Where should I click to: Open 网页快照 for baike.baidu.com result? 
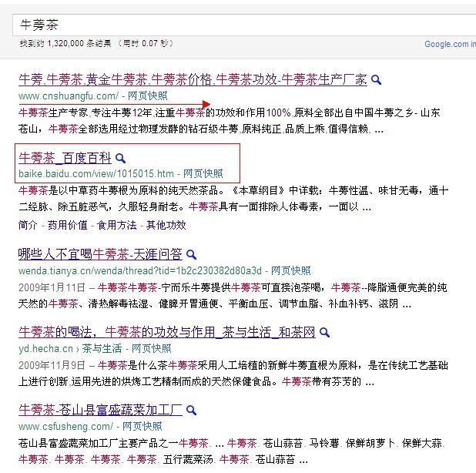tap(203, 173)
